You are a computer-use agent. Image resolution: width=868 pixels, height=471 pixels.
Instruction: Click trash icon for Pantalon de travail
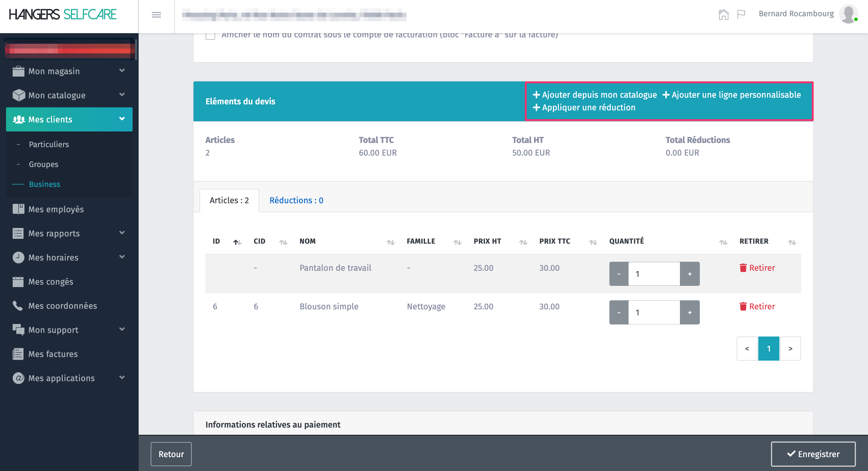tap(743, 268)
